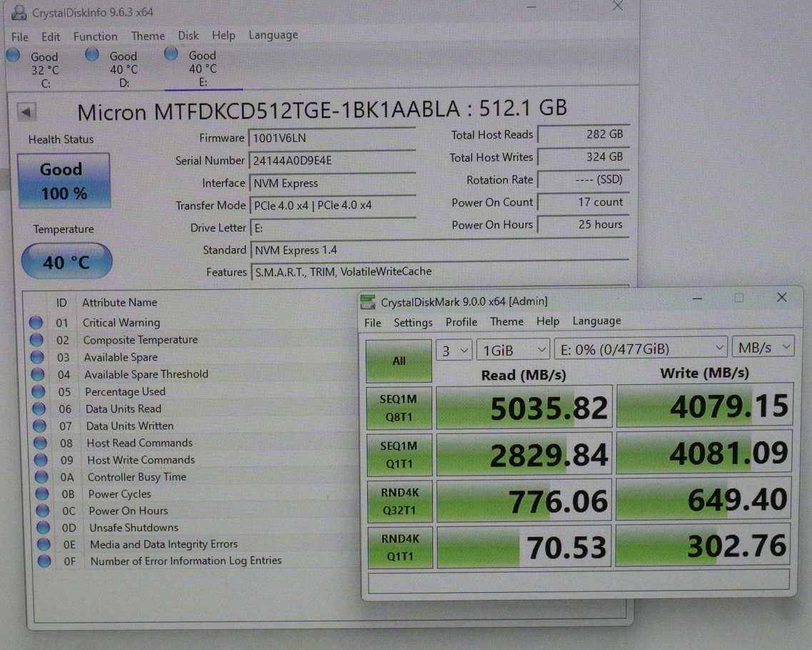The image size is (812, 650).
Task: Click status orb for Data Units Written row
Action: pyautogui.click(x=39, y=426)
